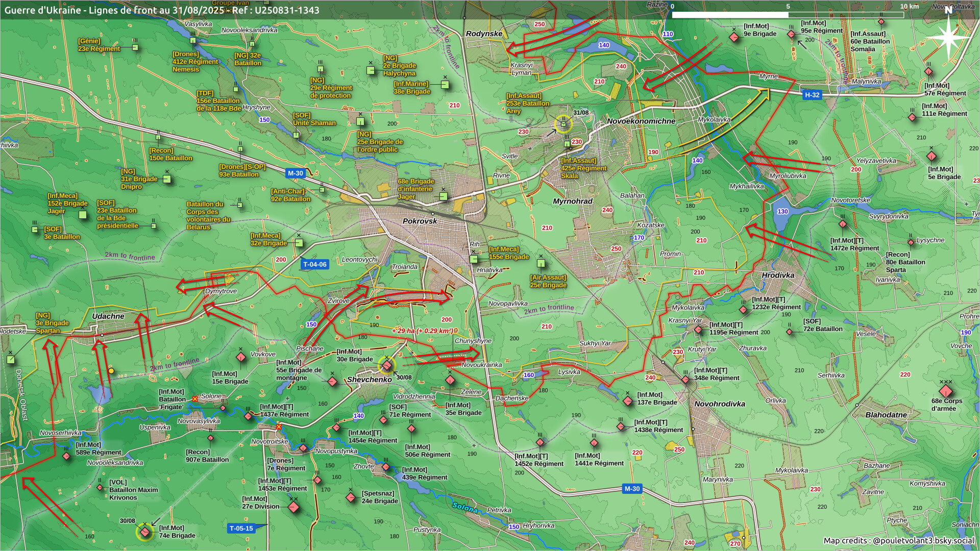Viewport: 980px width, 551px height.
Task: Click the T-04-06 road shield
Action: 314,264
